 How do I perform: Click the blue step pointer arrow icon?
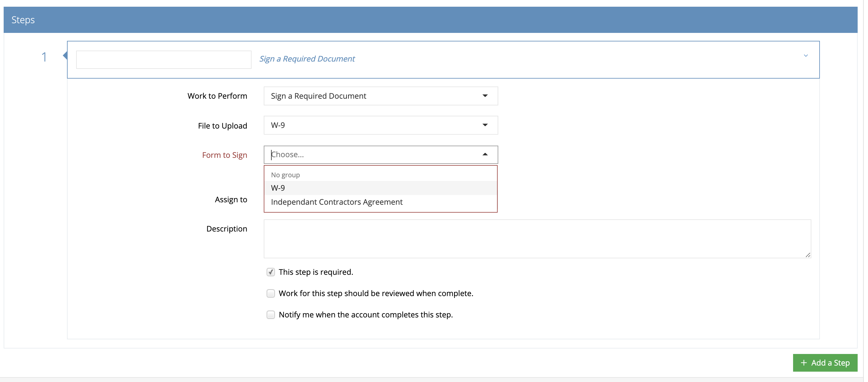click(x=65, y=56)
